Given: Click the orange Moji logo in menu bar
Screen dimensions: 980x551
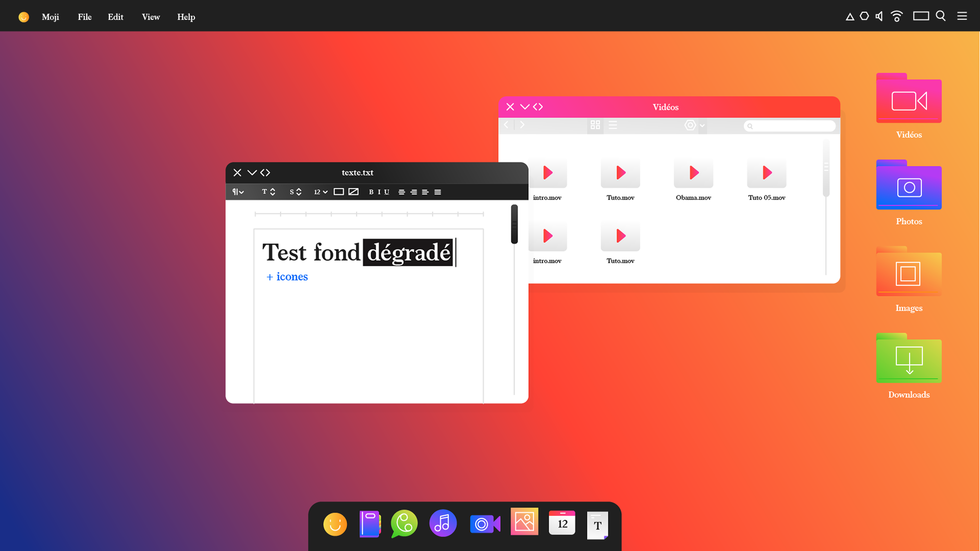Looking at the screenshot, I should click(23, 17).
